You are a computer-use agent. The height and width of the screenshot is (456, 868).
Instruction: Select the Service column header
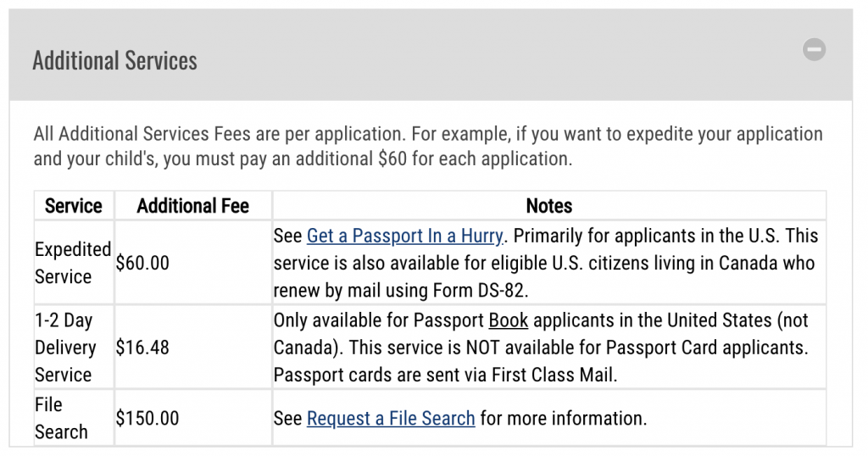74,206
